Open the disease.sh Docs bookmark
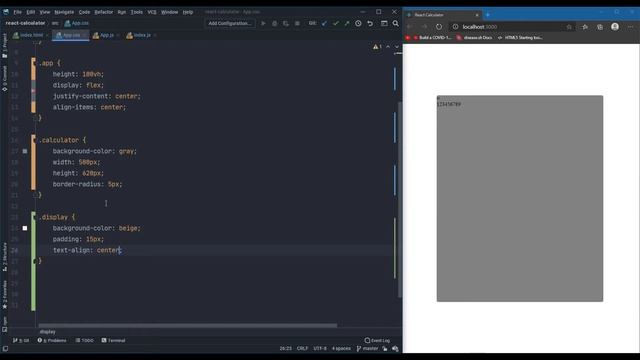The height and width of the screenshot is (360, 640). click(x=474, y=38)
